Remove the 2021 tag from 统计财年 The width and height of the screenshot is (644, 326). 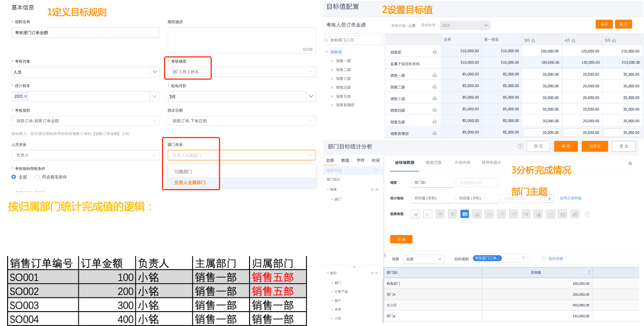pos(26,96)
